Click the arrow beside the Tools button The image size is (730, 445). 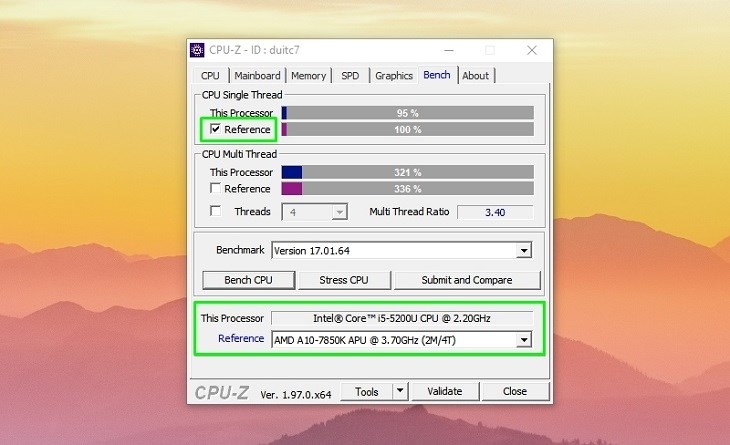400,392
